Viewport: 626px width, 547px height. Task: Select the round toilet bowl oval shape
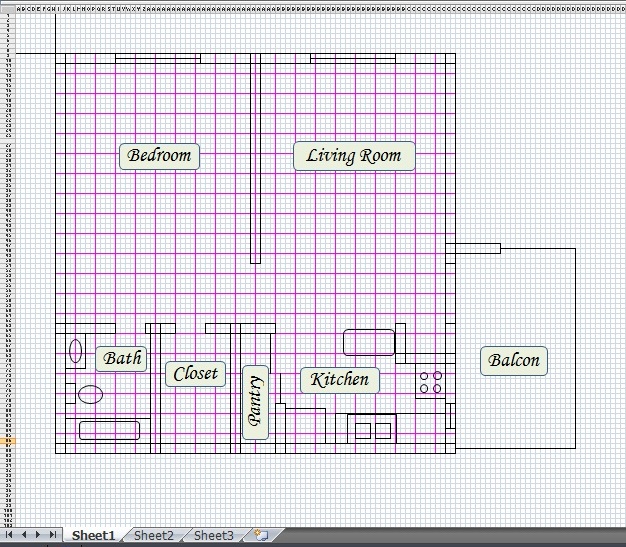[90, 394]
